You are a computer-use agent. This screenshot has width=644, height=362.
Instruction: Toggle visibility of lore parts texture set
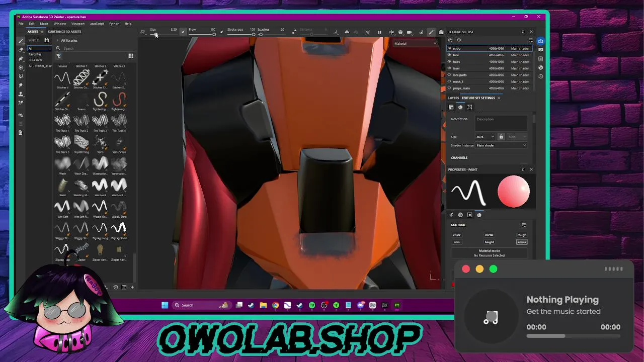tap(449, 75)
